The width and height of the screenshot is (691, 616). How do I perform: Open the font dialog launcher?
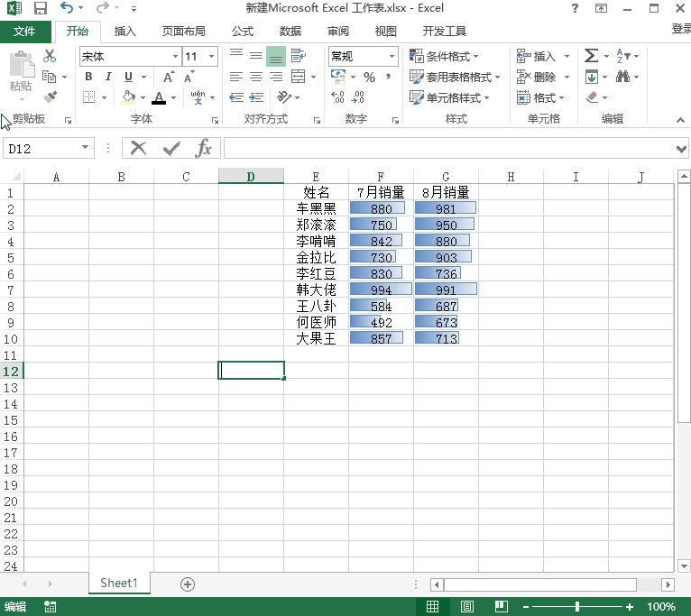click(x=215, y=120)
